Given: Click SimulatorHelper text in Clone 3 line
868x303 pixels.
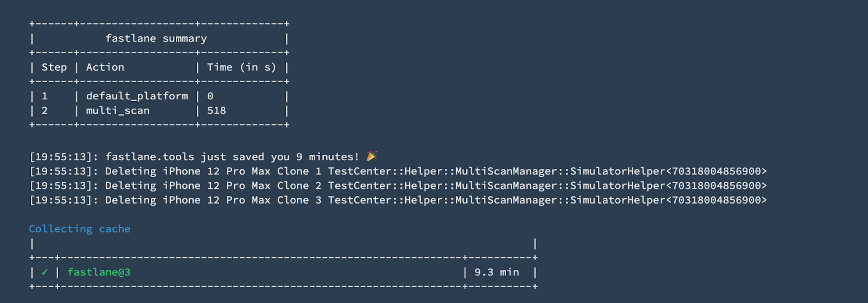Looking at the screenshot, I should (618, 200).
